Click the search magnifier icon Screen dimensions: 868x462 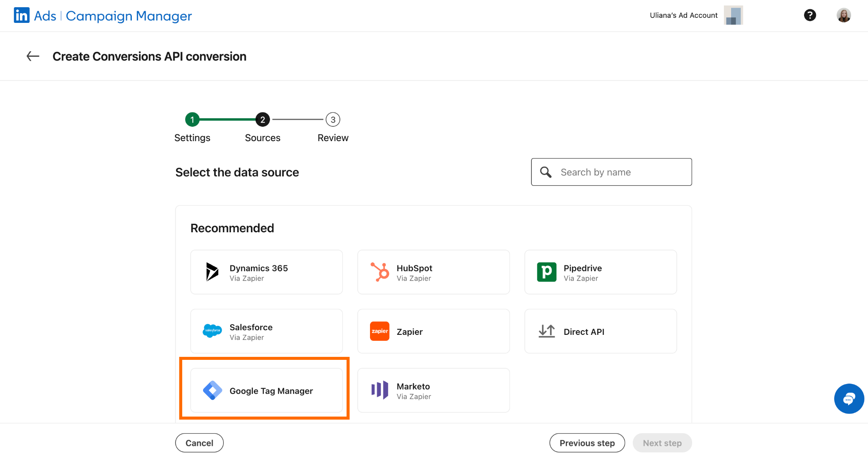click(546, 172)
